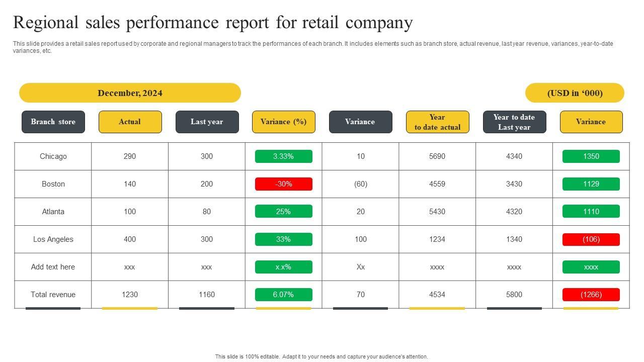Click the green 3.33% variance badge
Screen dimensions: 644x362
click(284, 156)
